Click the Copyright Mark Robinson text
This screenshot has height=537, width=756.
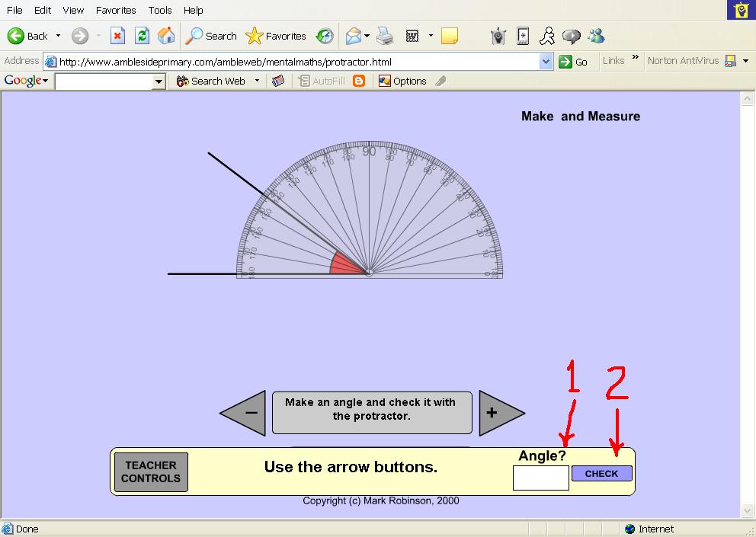pyautogui.click(x=380, y=501)
